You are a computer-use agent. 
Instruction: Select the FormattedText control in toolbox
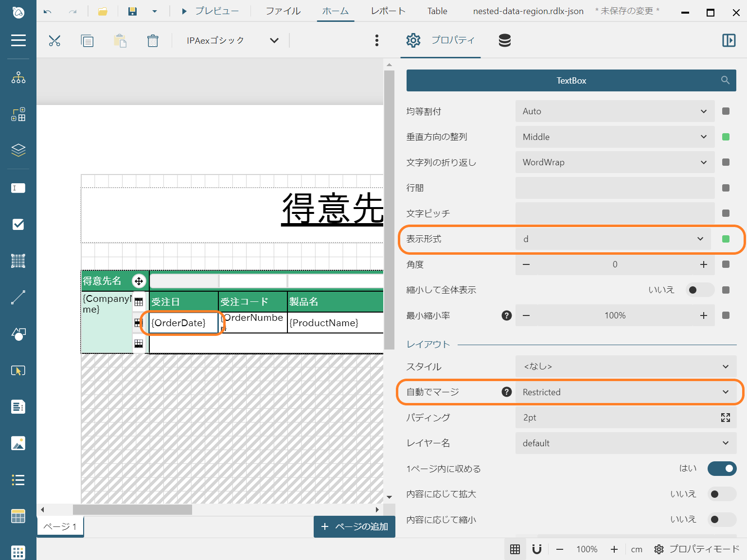(x=18, y=406)
